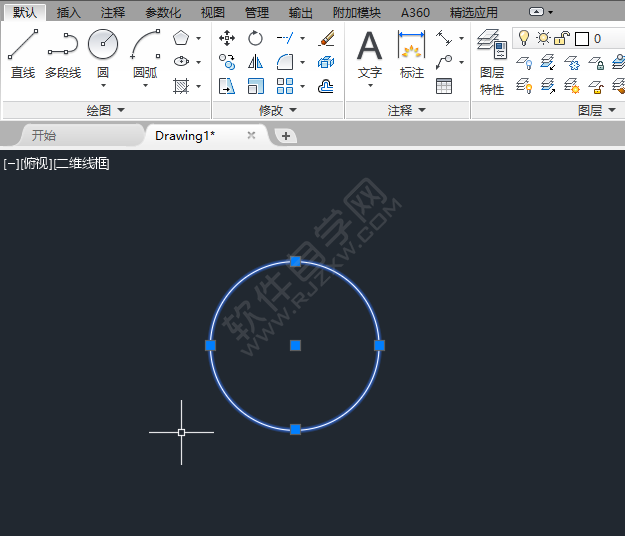Toggle layer on/off light bulb

coord(524,38)
